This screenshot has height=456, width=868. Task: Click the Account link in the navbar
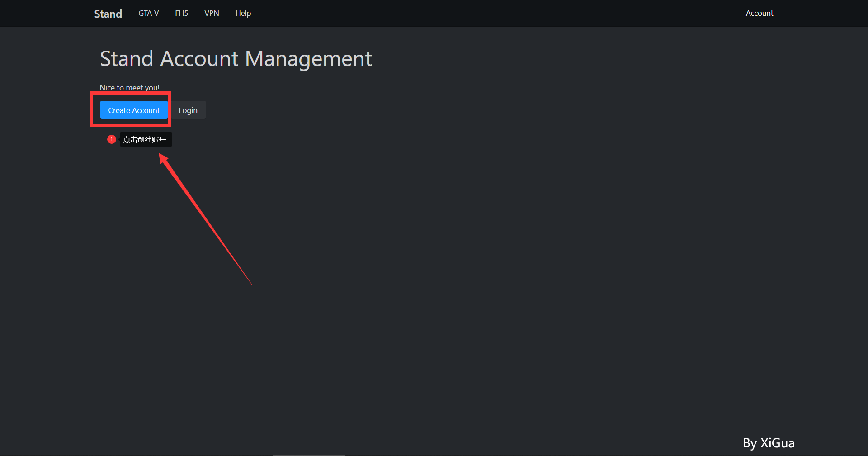click(759, 14)
